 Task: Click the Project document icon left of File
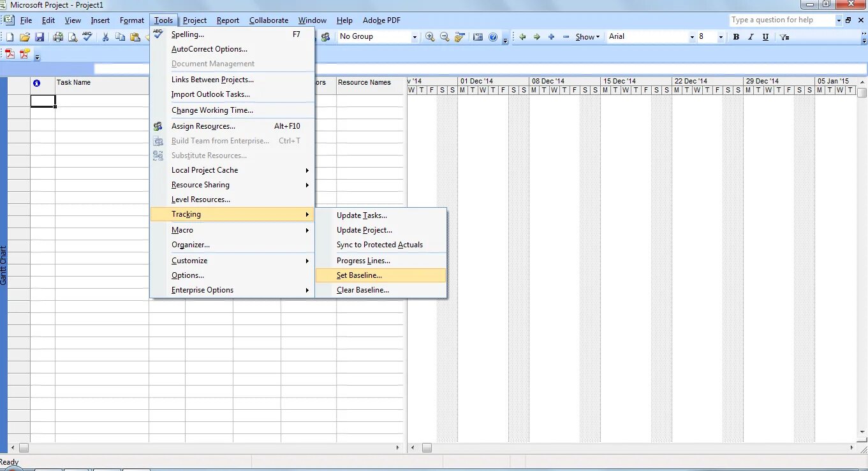[10, 20]
